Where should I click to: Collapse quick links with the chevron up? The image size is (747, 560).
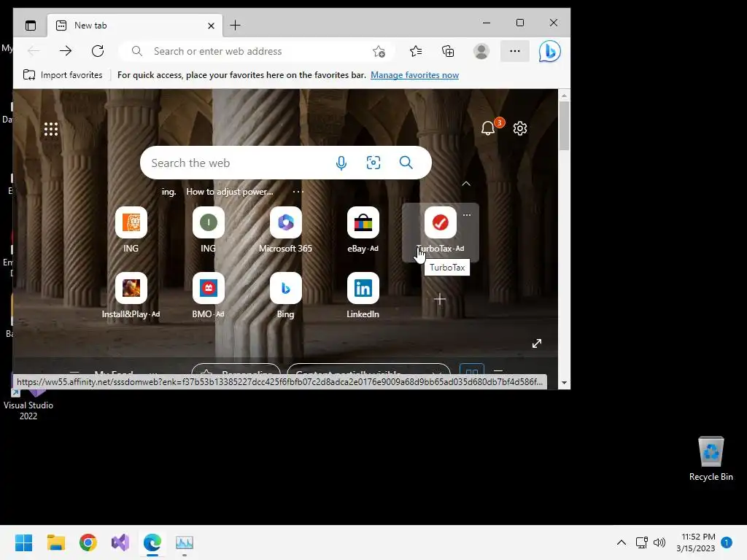pos(466,184)
